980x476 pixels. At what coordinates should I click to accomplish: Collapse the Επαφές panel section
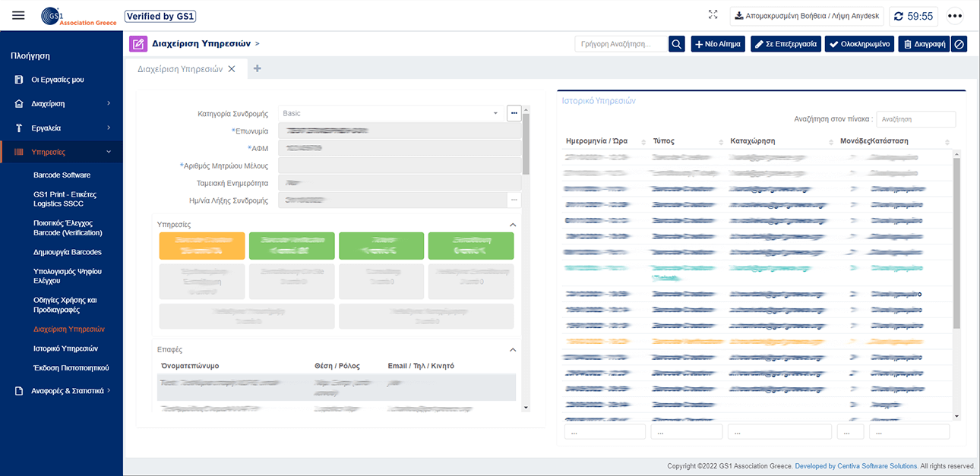[513, 350]
